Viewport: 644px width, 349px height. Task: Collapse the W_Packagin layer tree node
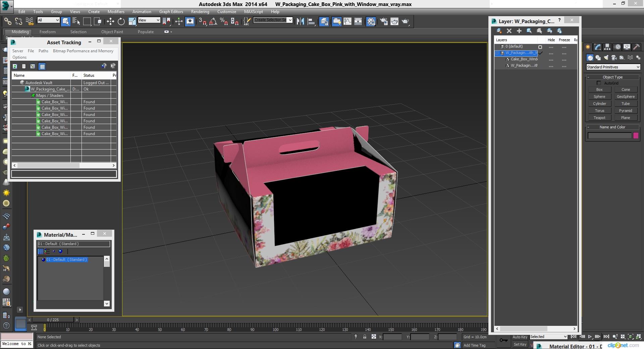(x=497, y=53)
